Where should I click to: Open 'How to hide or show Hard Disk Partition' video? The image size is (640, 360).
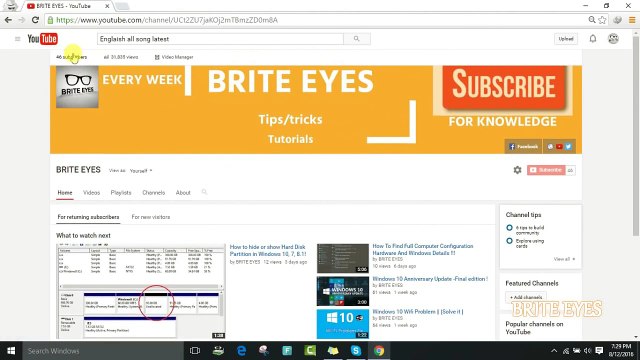pyautogui.click(x=268, y=250)
